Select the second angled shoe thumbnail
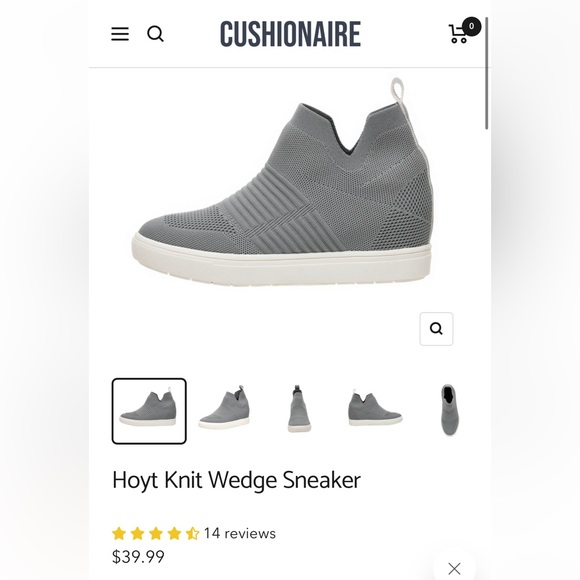This screenshot has width=580, height=580. click(x=225, y=408)
